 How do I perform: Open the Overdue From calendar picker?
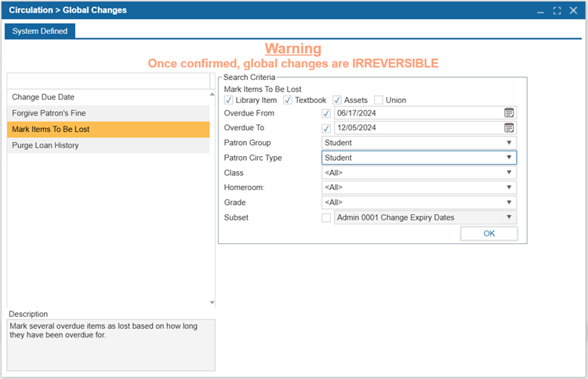point(509,112)
